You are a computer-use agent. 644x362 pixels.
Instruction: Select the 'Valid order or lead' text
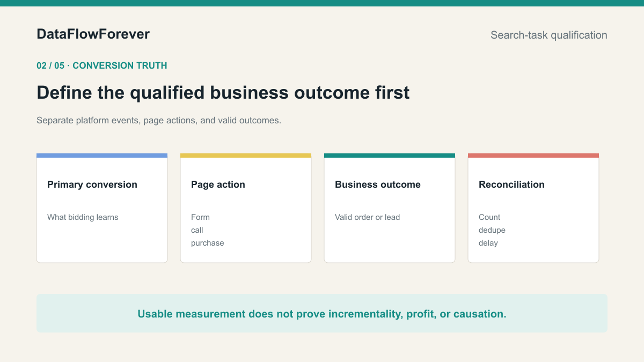point(368,217)
